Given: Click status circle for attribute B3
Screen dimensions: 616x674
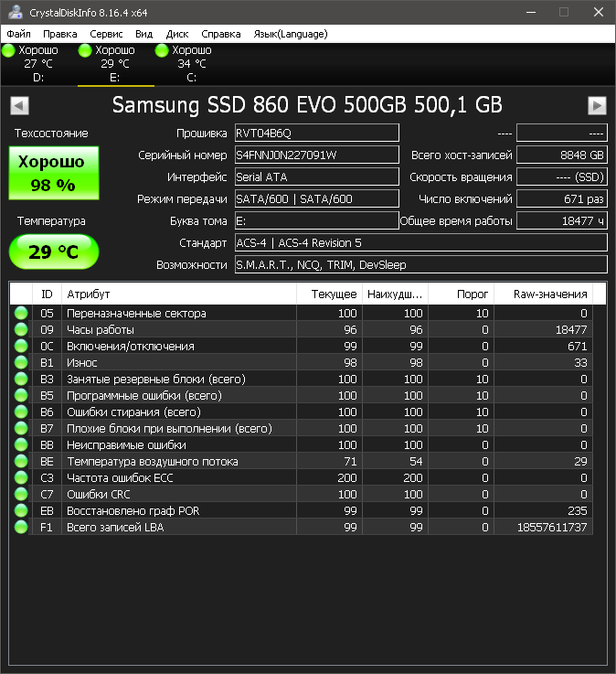Looking at the screenshot, I should click(x=21, y=380).
